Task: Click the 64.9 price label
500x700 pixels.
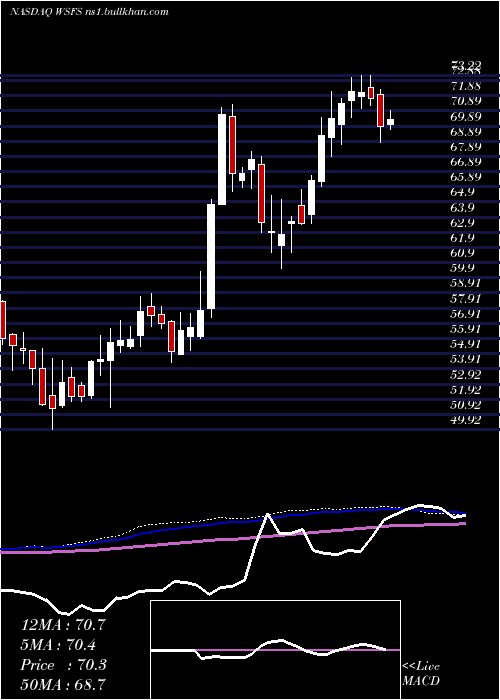Action: pos(464,192)
